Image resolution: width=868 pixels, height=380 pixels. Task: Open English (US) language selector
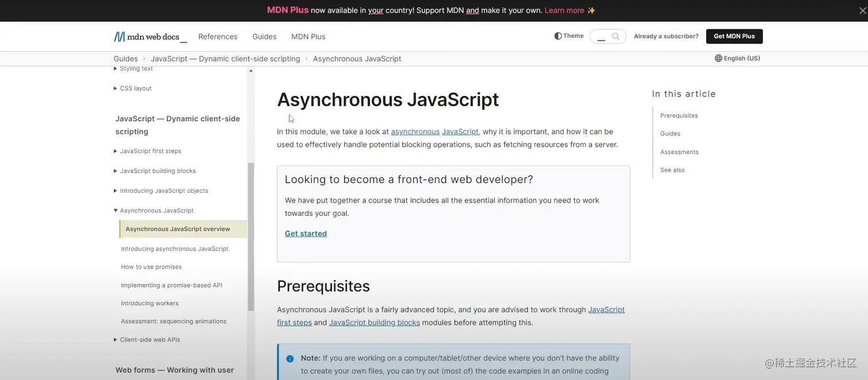point(738,58)
